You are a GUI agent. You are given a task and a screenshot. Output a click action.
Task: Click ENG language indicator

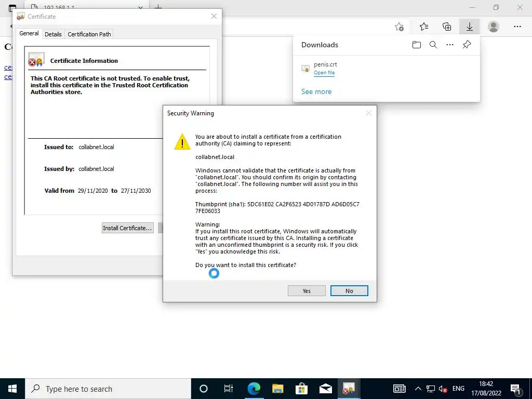458,389
